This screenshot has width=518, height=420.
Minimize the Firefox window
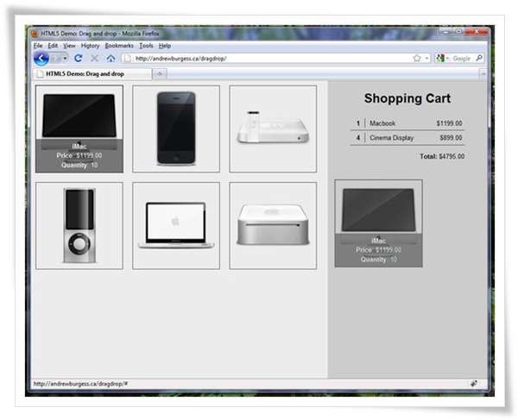point(446,32)
